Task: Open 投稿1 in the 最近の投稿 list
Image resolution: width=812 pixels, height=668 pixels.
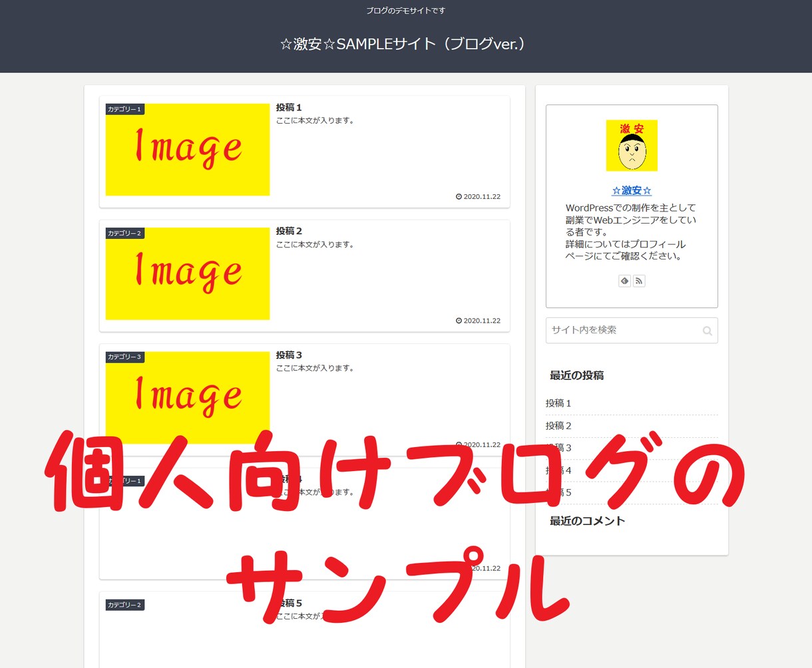Action: pos(558,403)
